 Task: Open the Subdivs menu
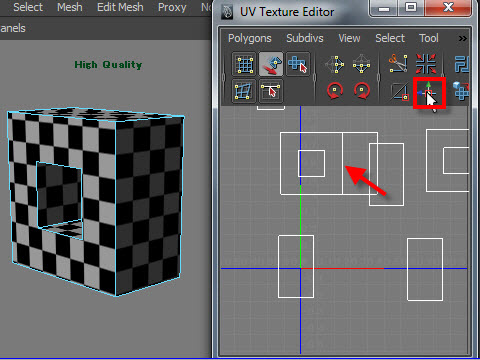click(x=305, y=38)
